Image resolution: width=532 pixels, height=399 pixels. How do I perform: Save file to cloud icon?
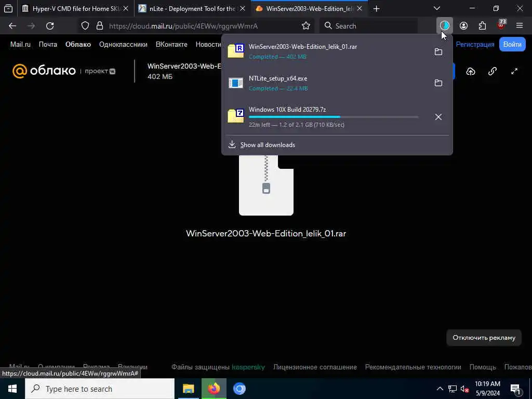pos(471,71)
